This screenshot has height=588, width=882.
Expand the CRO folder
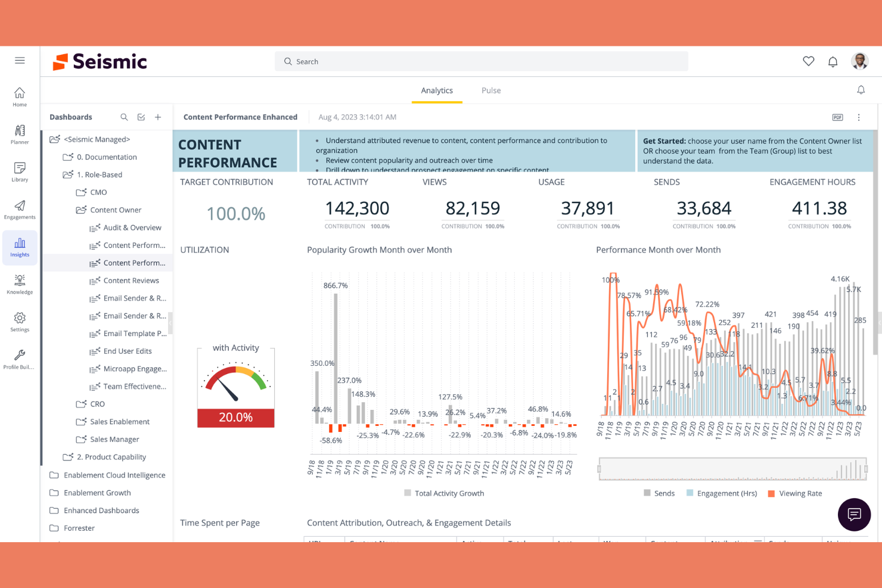[x=91, y=404]
